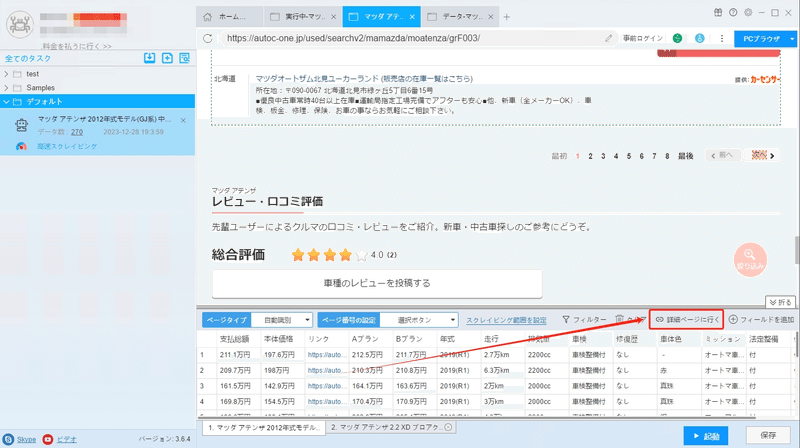Click the new task icon in sidebar

(x=167, y=58)
